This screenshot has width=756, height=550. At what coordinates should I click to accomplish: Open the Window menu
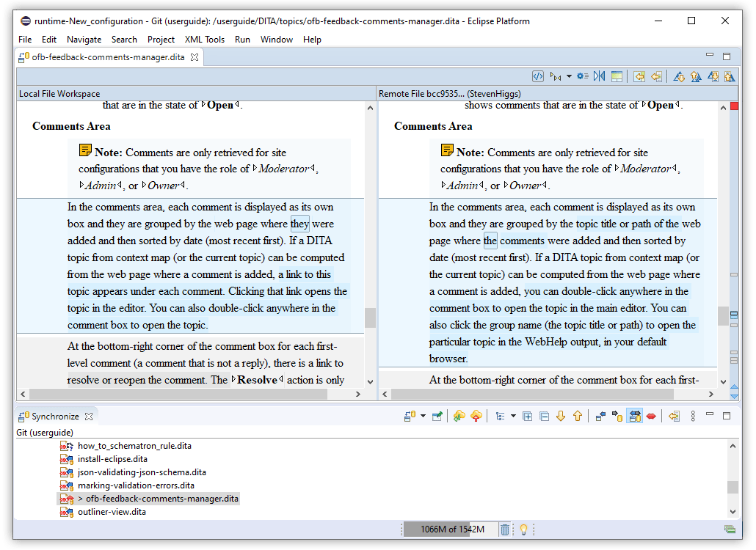pyautogui.click(x=276, y=40)
